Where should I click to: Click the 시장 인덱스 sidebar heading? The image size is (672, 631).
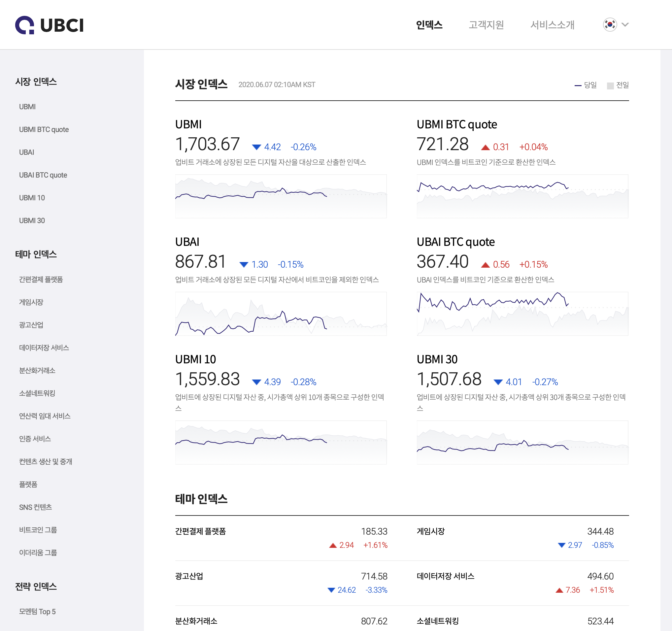(36, 82)
